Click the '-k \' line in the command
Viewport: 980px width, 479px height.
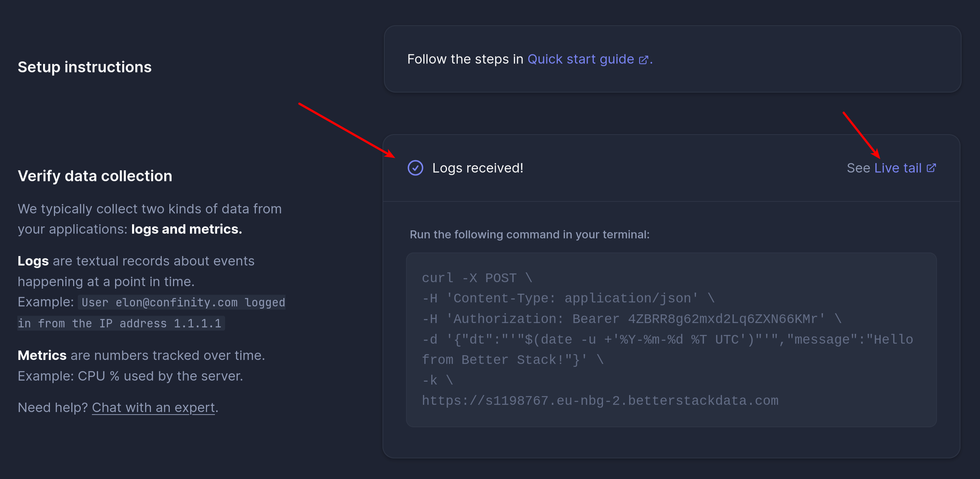pos(437,380)
